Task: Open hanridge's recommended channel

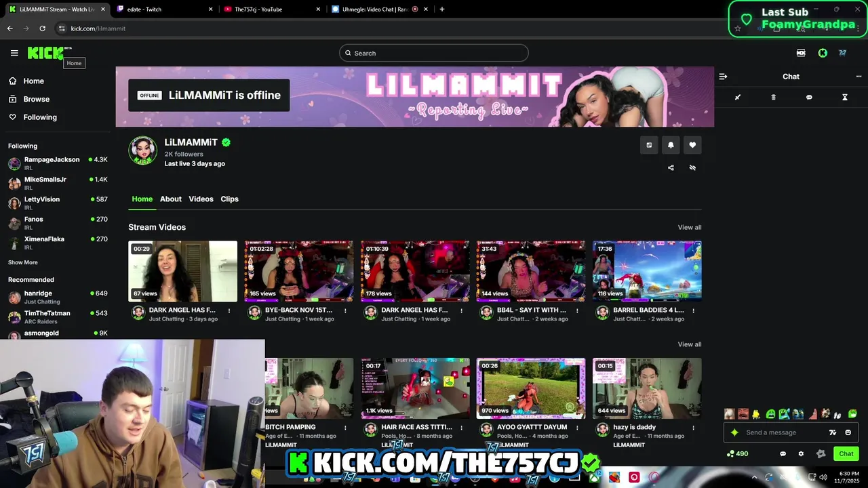Action: 58,297
